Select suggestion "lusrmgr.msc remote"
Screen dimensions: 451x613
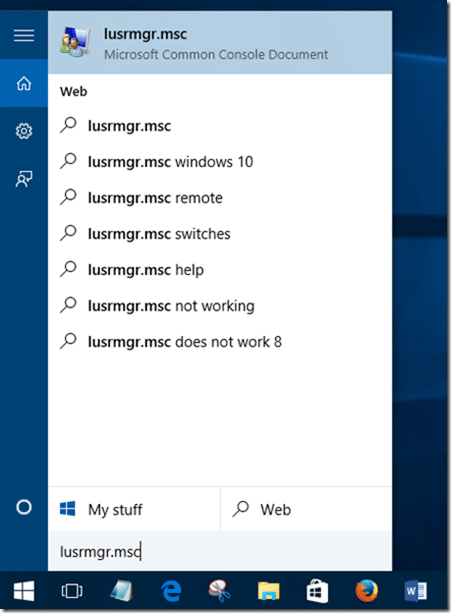(220, 198)
